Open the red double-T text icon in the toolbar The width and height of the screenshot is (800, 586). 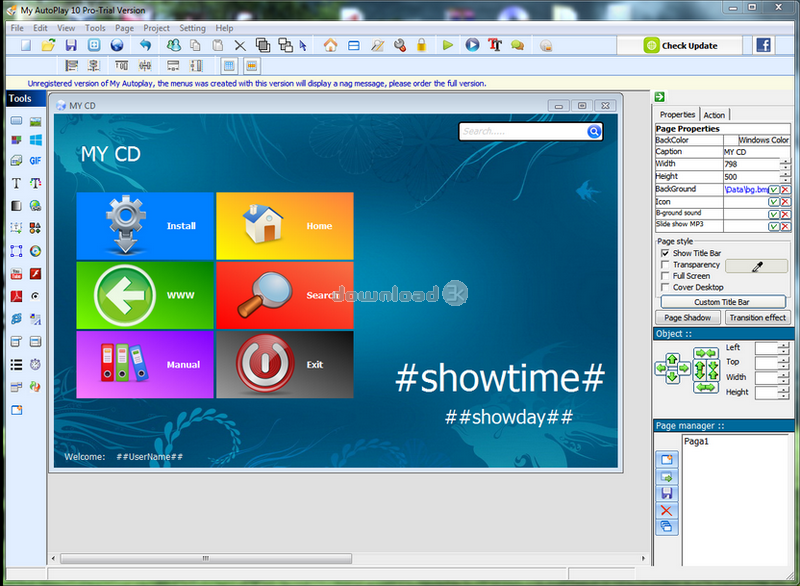coord(495,45)
